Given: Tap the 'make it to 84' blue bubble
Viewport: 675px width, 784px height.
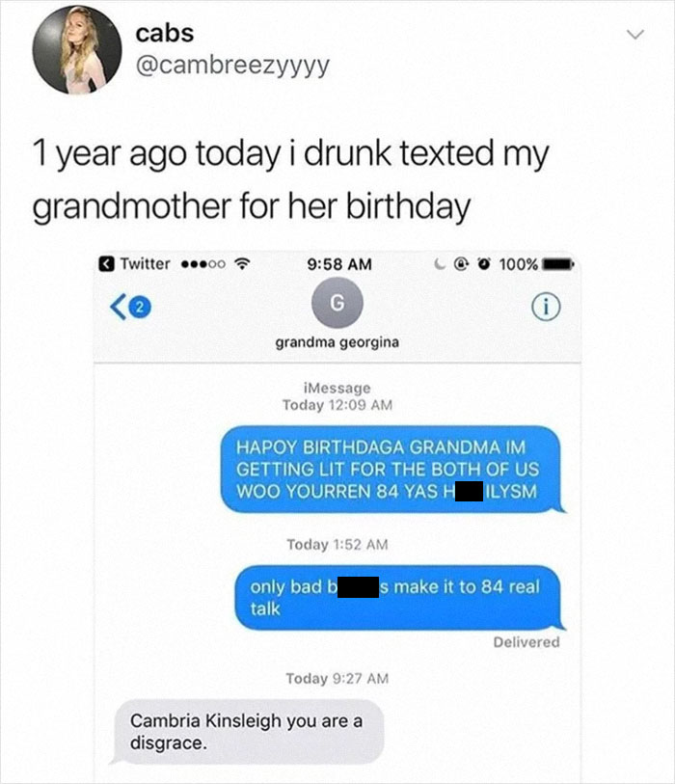Looking at the screenshot, I should pos(399,598).
